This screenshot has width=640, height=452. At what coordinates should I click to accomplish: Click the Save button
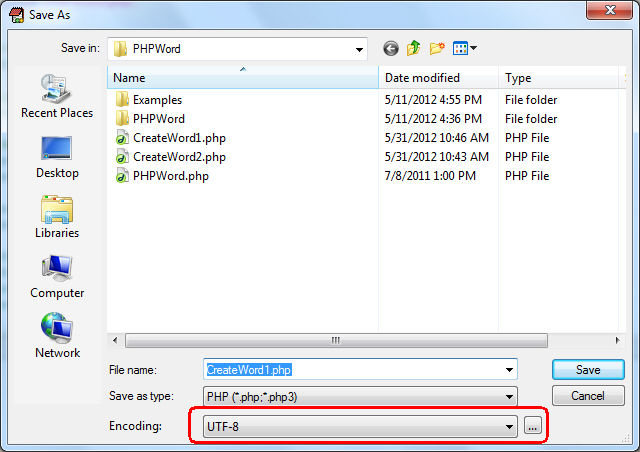pos(588,370)
